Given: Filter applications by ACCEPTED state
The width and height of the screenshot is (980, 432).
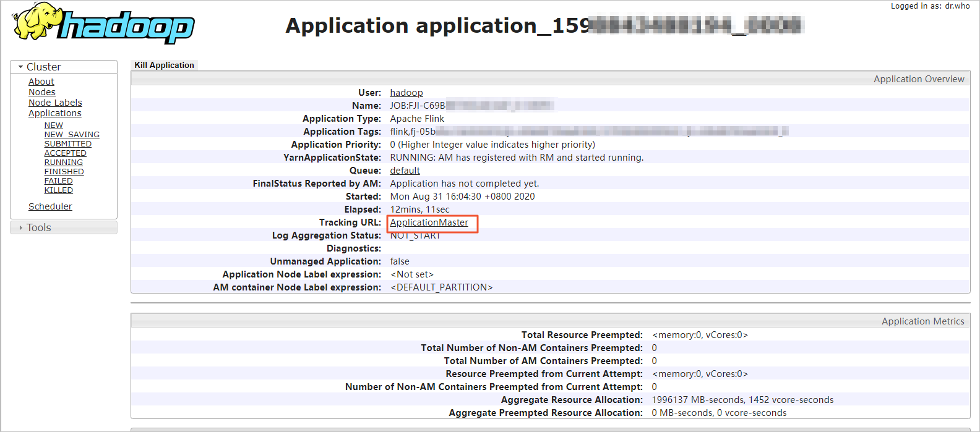Looking at the screenshot, I should click(66, 153).
